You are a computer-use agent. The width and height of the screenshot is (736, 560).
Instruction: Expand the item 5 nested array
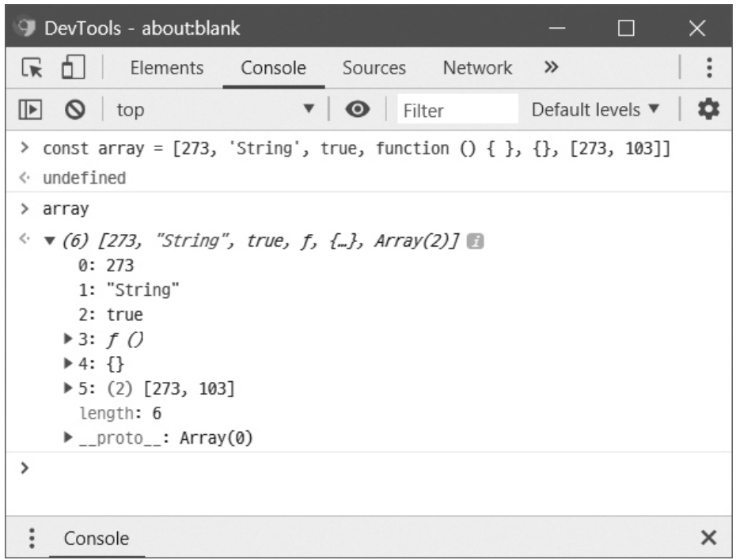(70, 388)
